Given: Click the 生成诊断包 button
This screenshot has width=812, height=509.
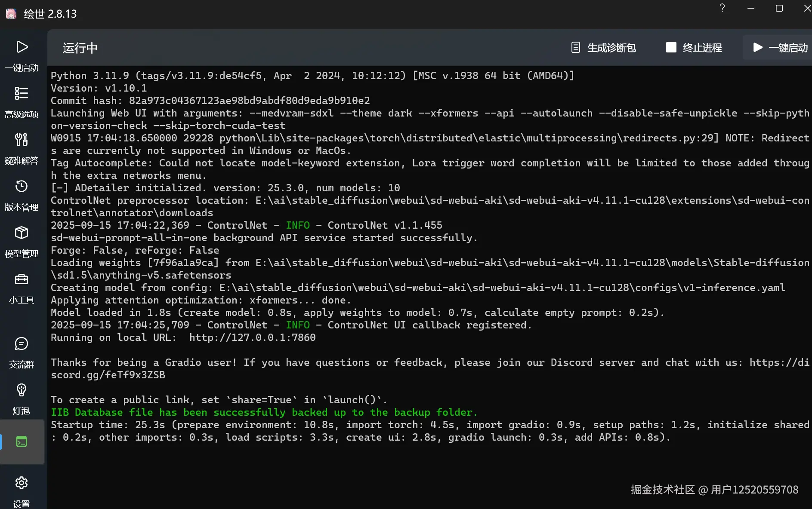Looking at the screenshot, I should (603, 48).
